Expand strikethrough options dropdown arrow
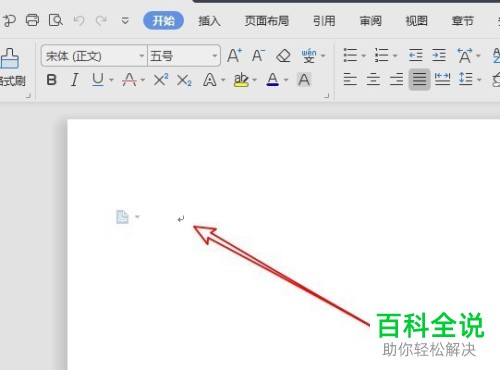This screenshot has width=500, height=370. pyautogui.click(x=143, y=80)
